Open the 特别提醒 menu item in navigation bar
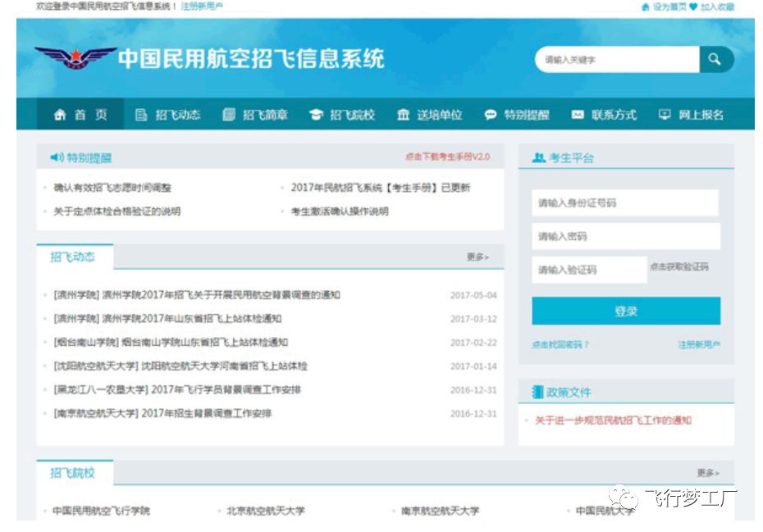The width and height of the screenshot is (763, 532). click(x=517, y=115)
